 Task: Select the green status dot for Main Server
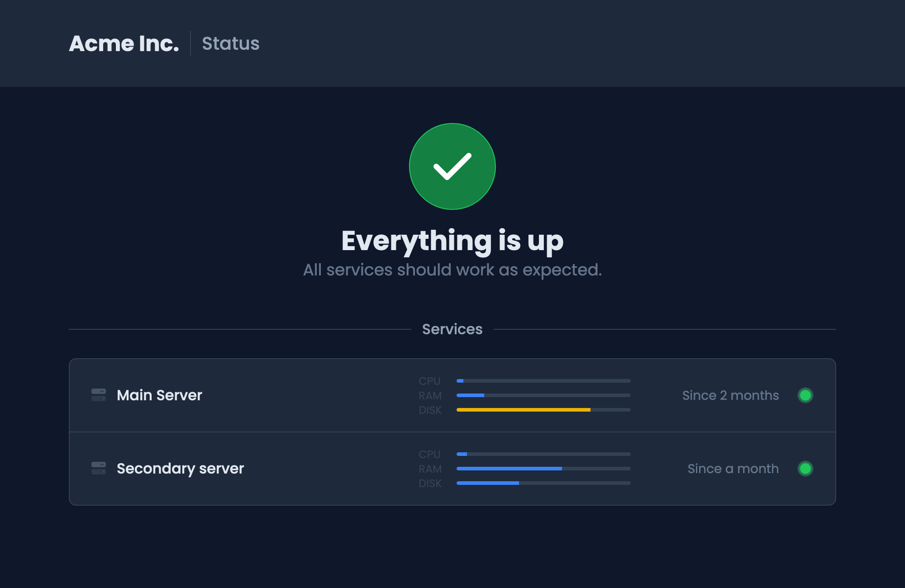806,395
